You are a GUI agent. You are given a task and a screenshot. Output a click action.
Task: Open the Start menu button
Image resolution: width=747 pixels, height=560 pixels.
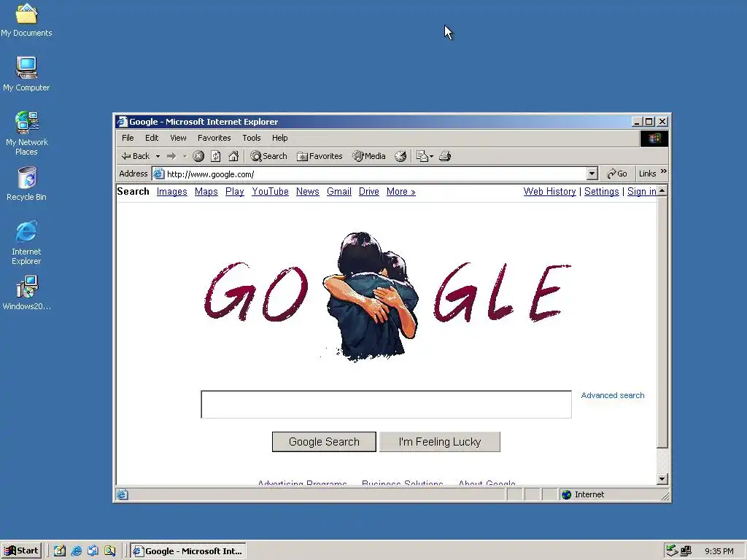[22, 551]
